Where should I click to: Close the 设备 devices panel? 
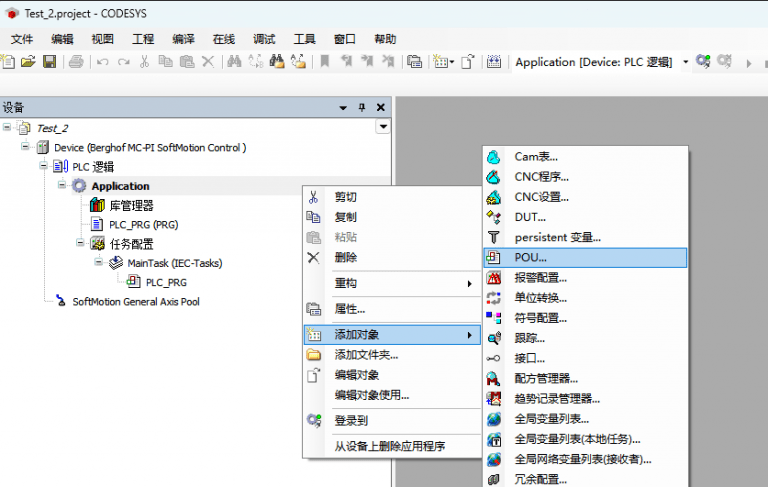(380, 107)
